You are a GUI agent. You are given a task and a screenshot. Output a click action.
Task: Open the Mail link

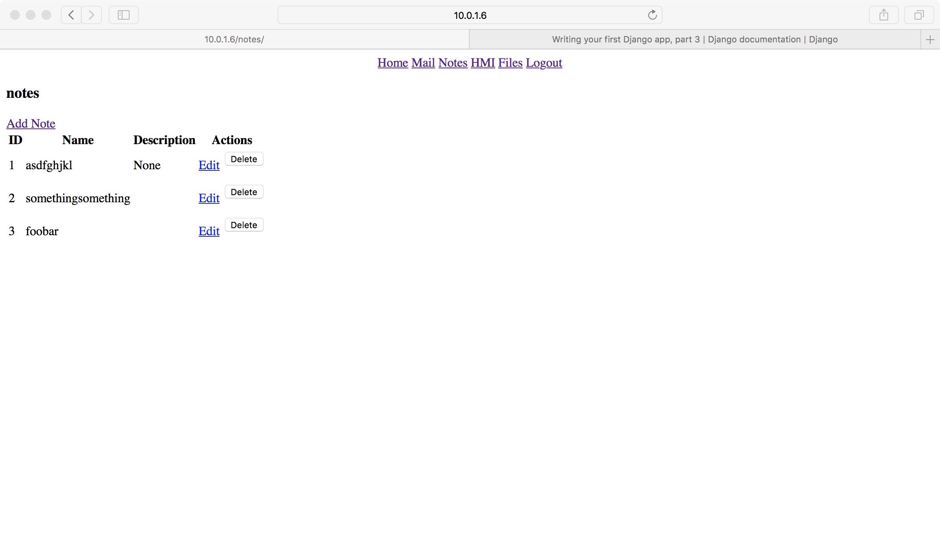pos(423,63)
